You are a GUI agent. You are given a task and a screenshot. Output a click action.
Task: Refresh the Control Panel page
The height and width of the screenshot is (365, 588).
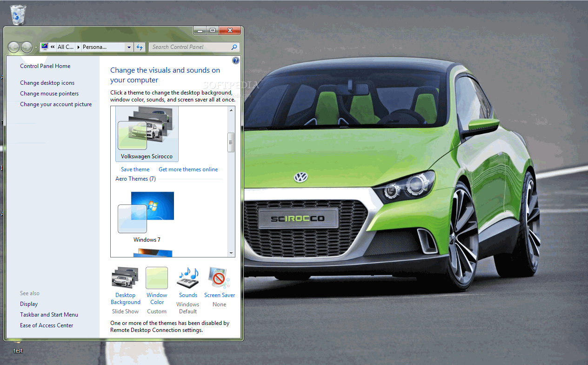pos(140,47)
